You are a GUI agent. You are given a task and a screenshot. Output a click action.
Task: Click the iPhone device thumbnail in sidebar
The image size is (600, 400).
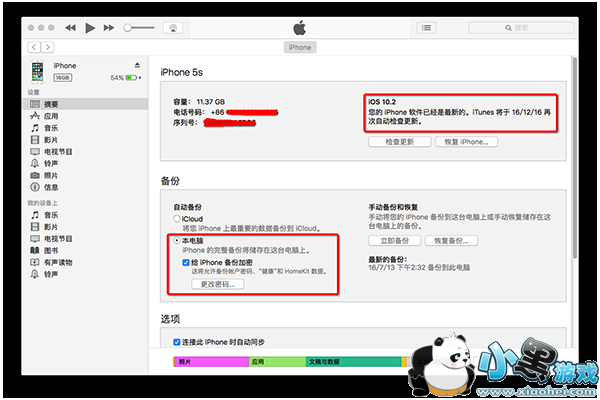38,72
